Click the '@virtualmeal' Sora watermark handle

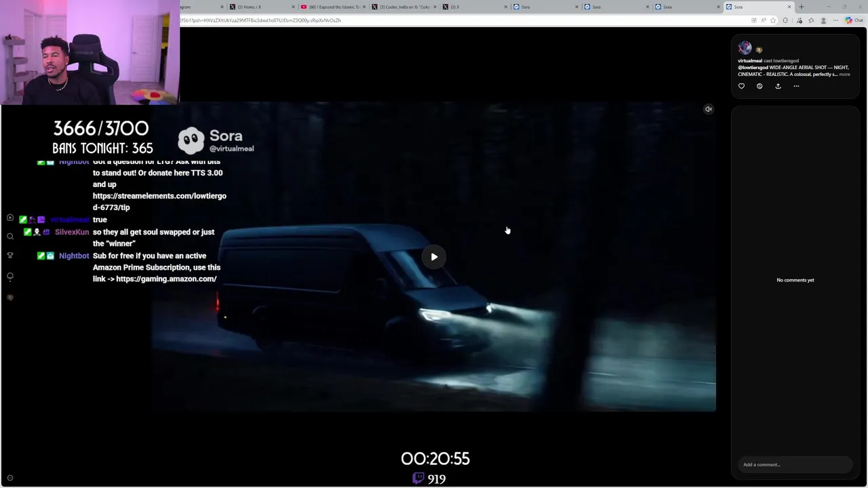232,148
